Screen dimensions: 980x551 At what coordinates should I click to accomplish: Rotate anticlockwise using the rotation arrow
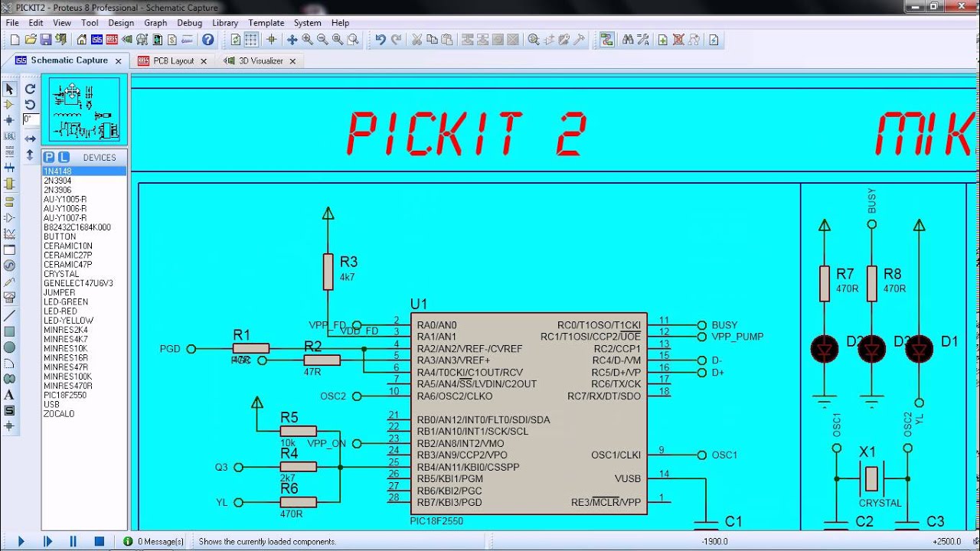click(x=30, y=104)
